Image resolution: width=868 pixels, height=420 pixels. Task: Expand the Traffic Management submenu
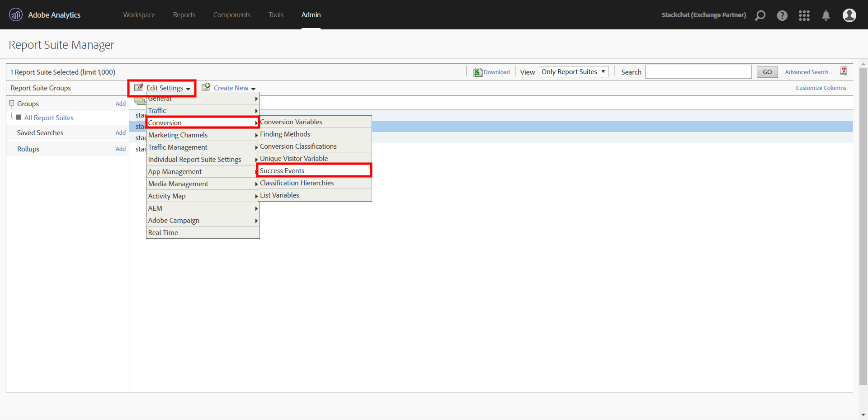coord(203,147)
